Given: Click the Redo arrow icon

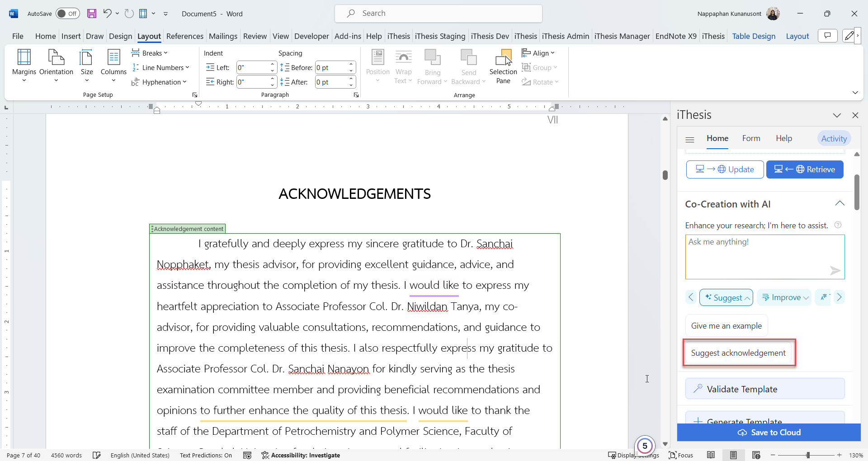Looking at the screenshot, I should pos(129,14).
